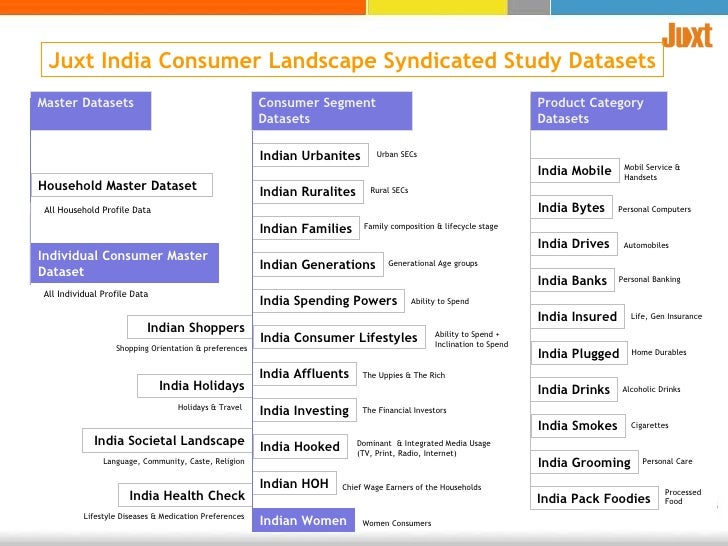Click Chief Wage Earners of the Households text

tap(411, 488)
